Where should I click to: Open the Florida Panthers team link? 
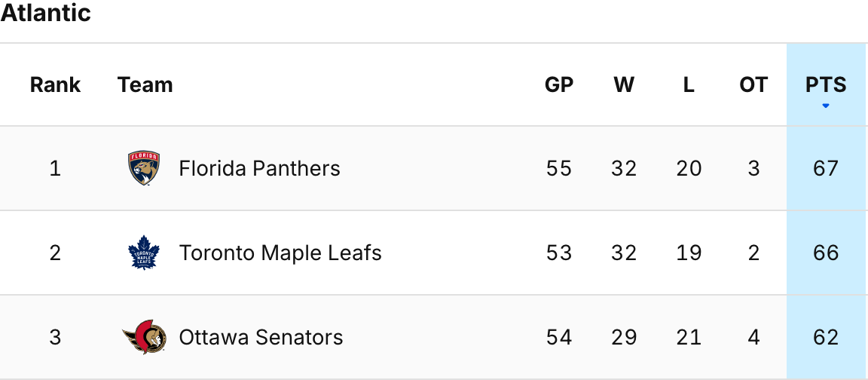[x=259, y=168]
